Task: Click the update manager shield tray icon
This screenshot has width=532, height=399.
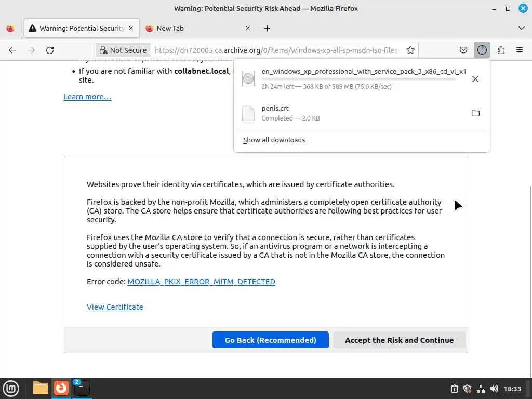Action: [x=467, y=389]
